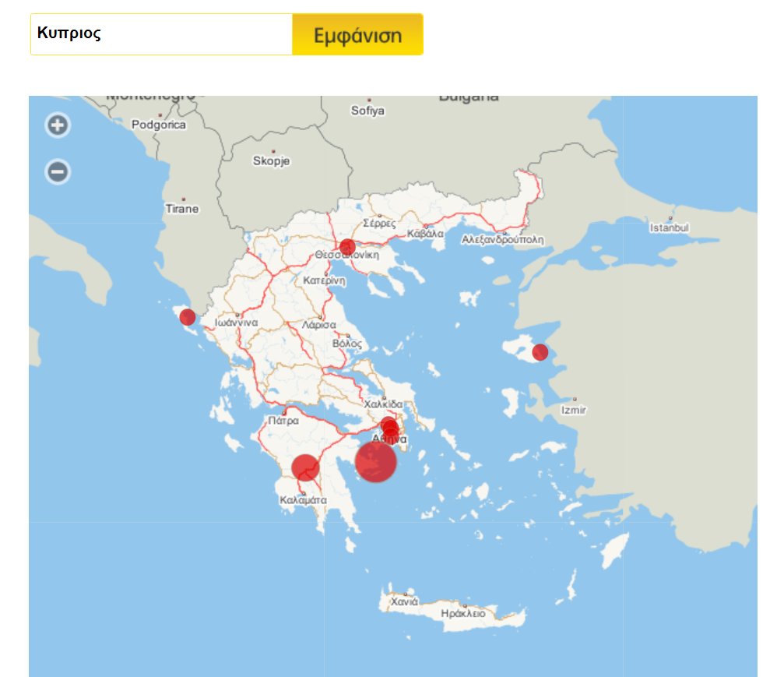The width and height of the screenshot is (784, 677).
Task: Click the red marker near Izmir coast
Action: point(539,352)
